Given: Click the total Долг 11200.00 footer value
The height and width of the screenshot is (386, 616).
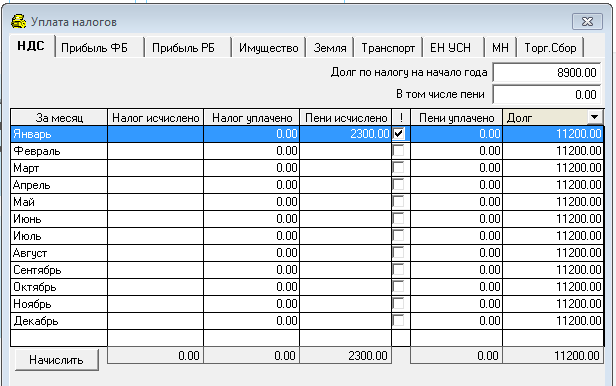Looking at the screenshot, I should pyautogui.click(x=553, y=356).
